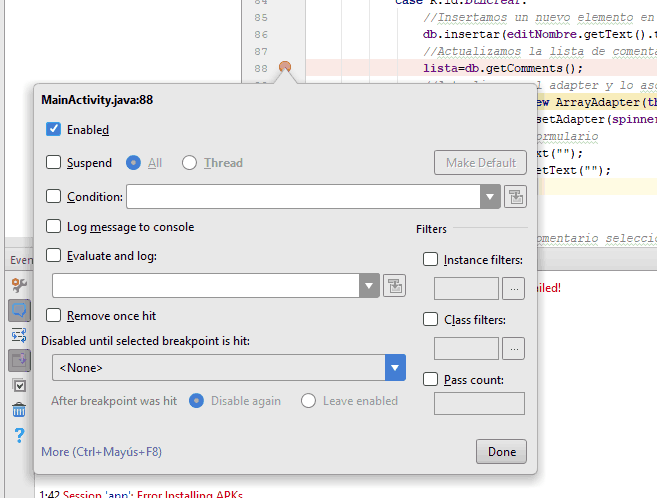657x498 pixels.
Task: Open More (Ctrl+Mayús+F8) link
Action: point(101,452)
